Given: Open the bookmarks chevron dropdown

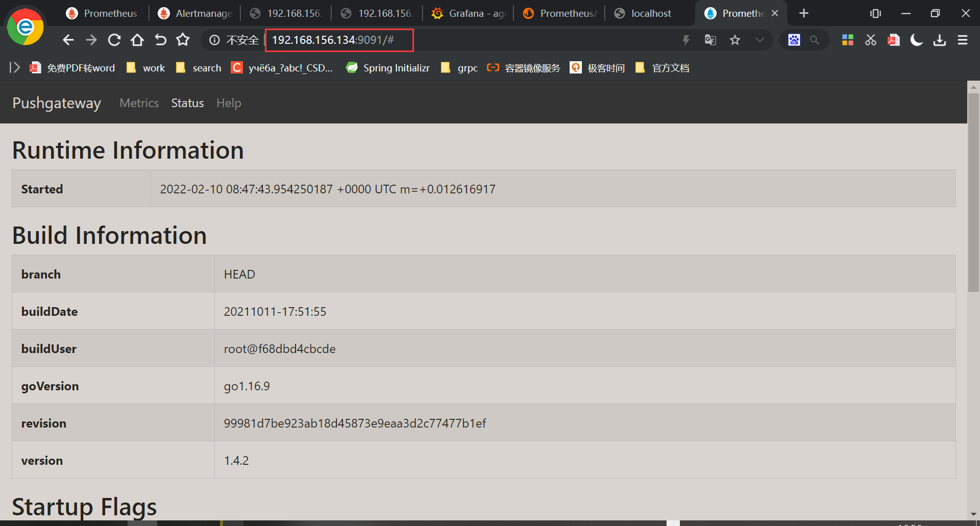Looking at the screenshot, I should coord(760,40).
